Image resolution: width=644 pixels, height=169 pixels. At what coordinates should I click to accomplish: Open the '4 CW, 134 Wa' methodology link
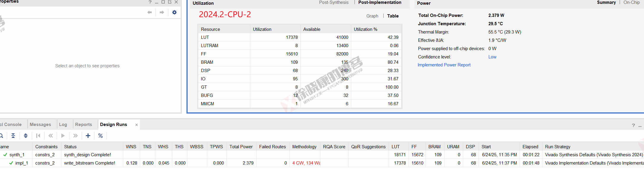[x=306, y=163]
